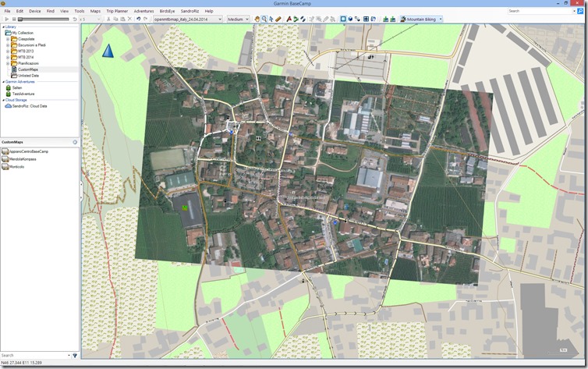Viewport: 588px width, 369px height.
Task: Select the New Route tool
Action: point(296,20)
